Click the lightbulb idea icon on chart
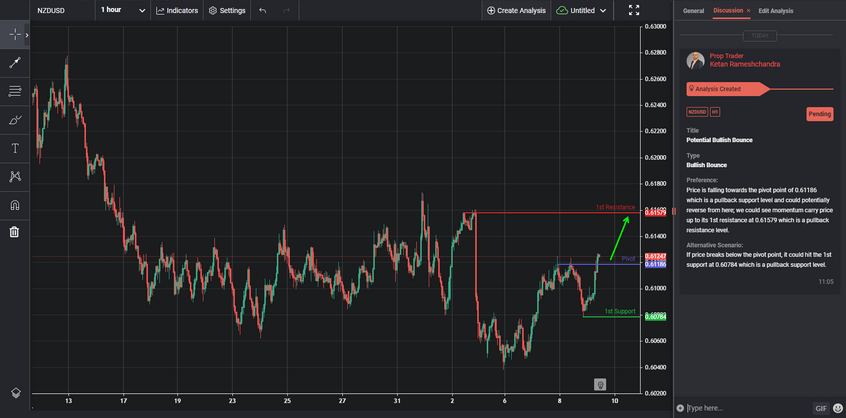Image resolution: width=846 pixels, height=418 pixels. 599,384
